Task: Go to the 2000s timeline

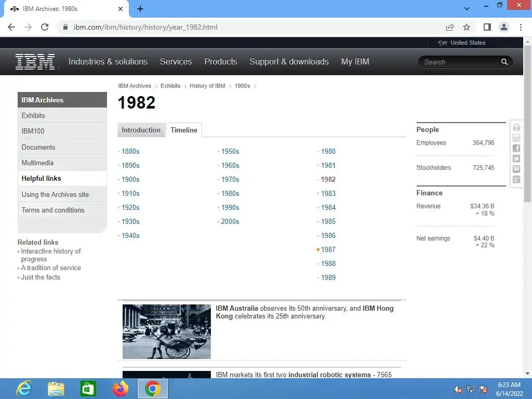Action: coord(230,221)
